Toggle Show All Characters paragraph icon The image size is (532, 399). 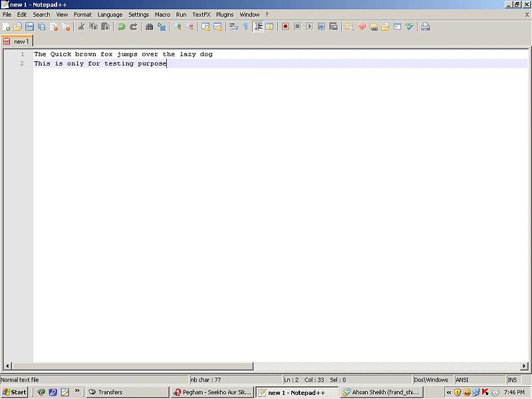[245, 27]
